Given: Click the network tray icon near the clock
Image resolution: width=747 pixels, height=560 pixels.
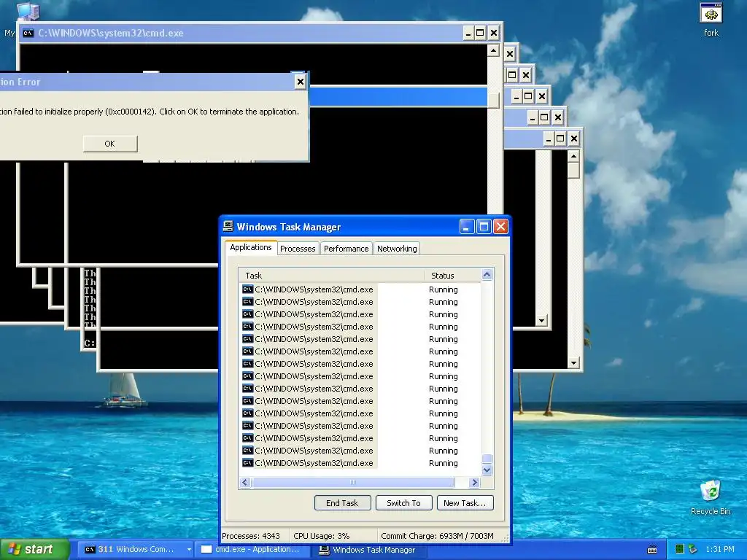Looking at the screenshot, I should 693,550.
